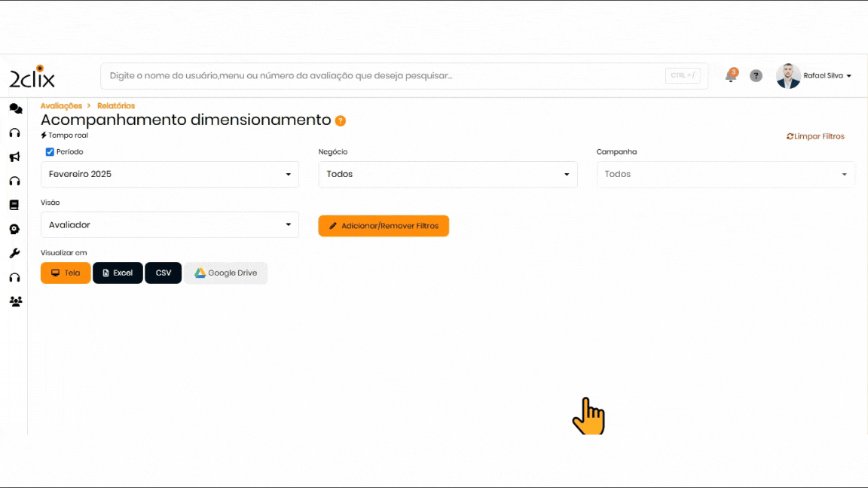Expand the Negócio dropdown
This screenshot has width=868, height=488.
click(448, 174)
